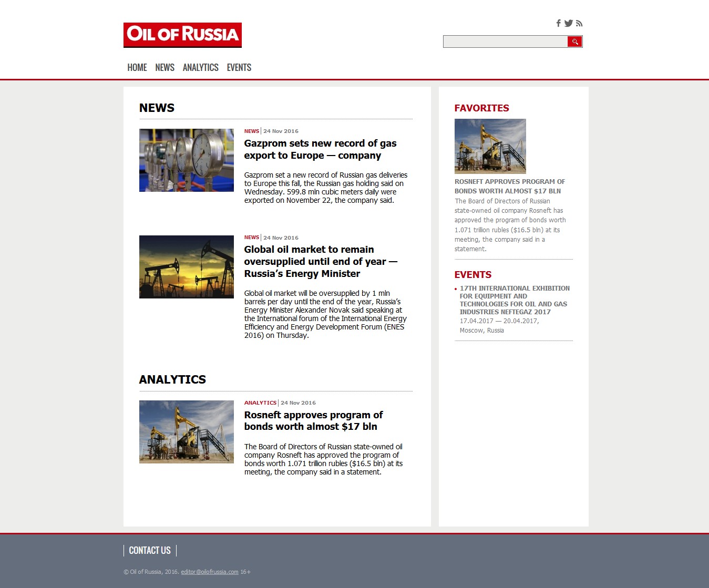The height and width of the screenshot is (588, 709).
Task: Open the Global oil market oversupplied headline
Action: point(321,262)
